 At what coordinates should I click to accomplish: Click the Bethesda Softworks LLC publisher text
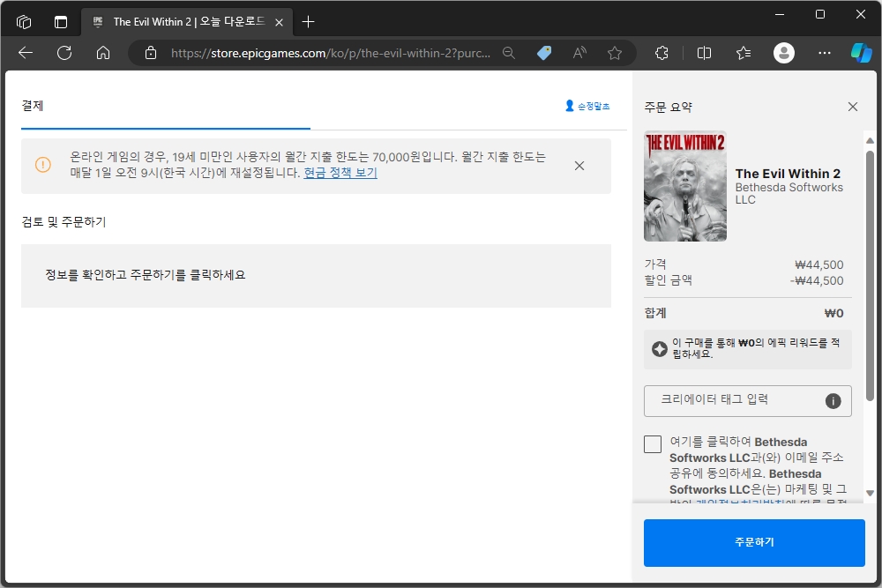(789, 193)
